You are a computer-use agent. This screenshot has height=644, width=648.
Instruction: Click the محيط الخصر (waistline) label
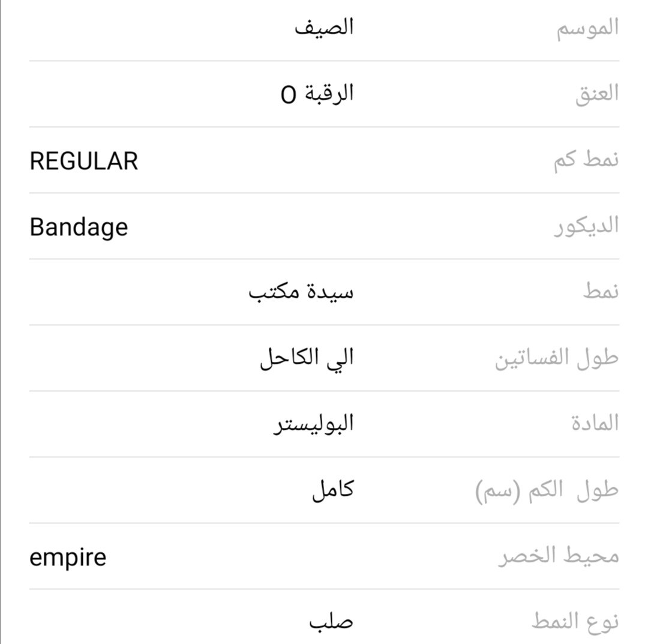tap(558, 557)
